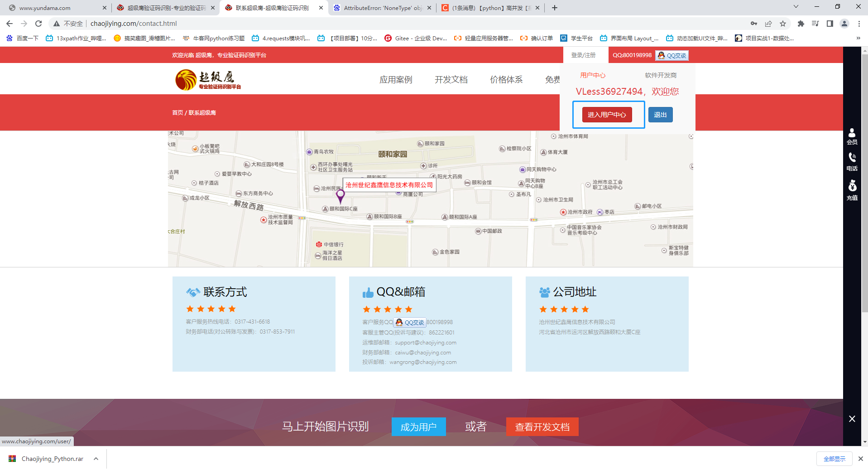Go forward to the next page
This screenshot has height=470, width=868.
tap(24, 24)
